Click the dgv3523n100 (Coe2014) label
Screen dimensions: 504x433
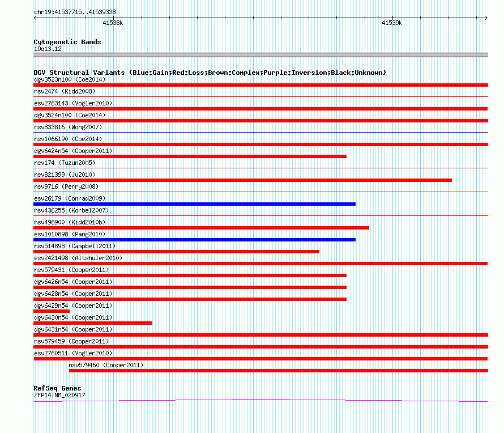pos(70,79)
